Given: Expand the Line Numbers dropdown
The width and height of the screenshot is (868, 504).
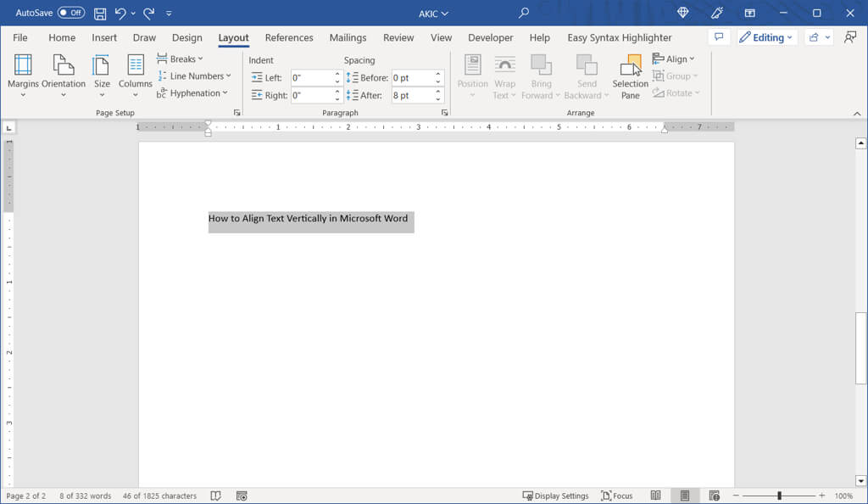Looking at the screenshot, I should pos(194,76).
